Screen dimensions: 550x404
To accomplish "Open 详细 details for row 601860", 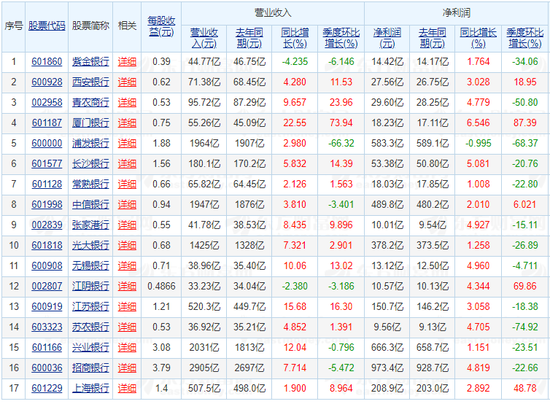I will pos(127,62).
